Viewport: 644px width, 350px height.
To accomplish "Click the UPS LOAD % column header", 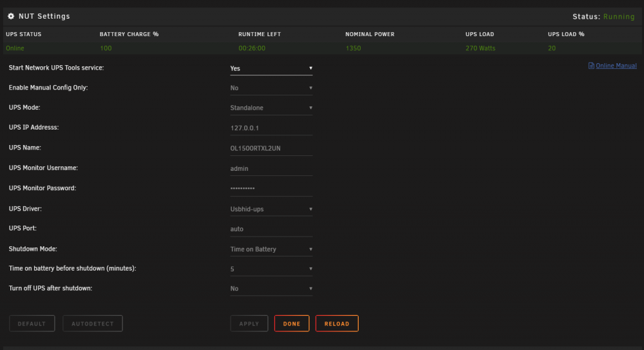I will 566,34.
